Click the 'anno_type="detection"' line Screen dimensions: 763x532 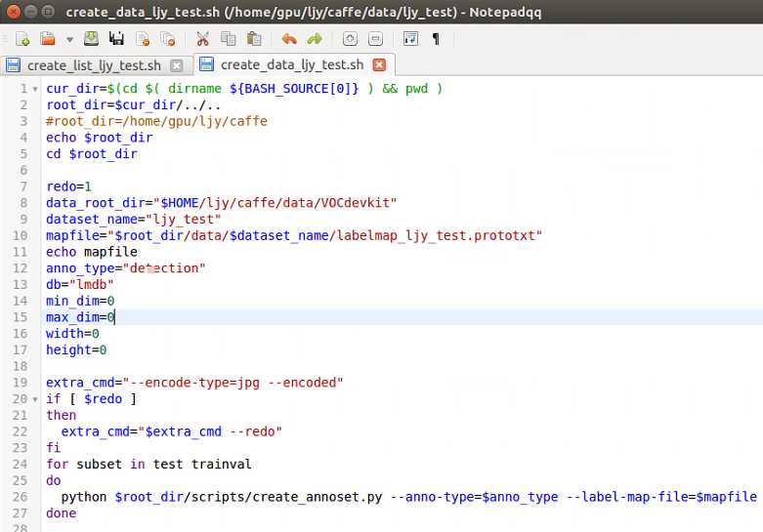click(x=126, y=267)
